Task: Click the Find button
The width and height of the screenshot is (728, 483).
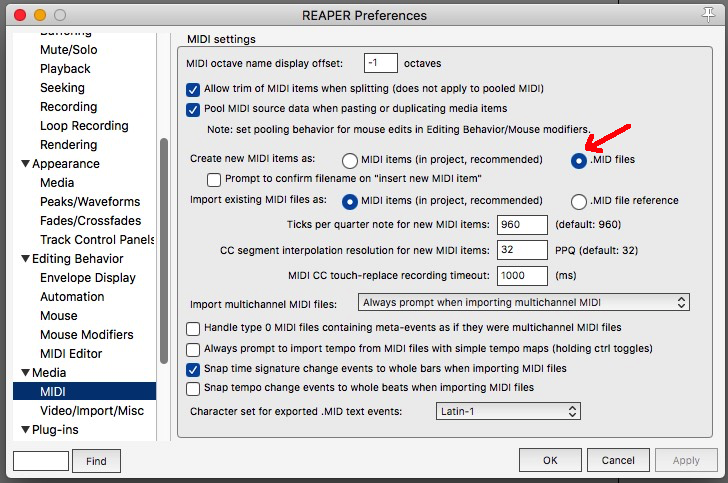Action: tap(97, 461)
